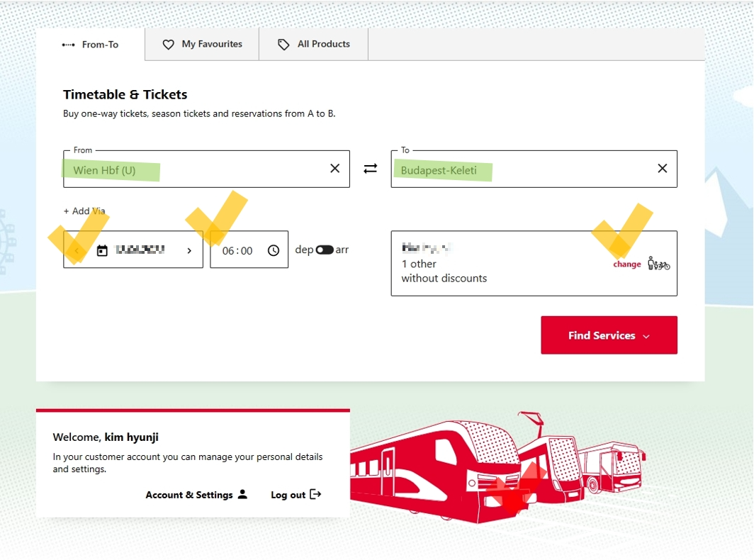The height and width of the screenshot is (560, 754).
Task: Open the calendar date picker
Action: 103,251
